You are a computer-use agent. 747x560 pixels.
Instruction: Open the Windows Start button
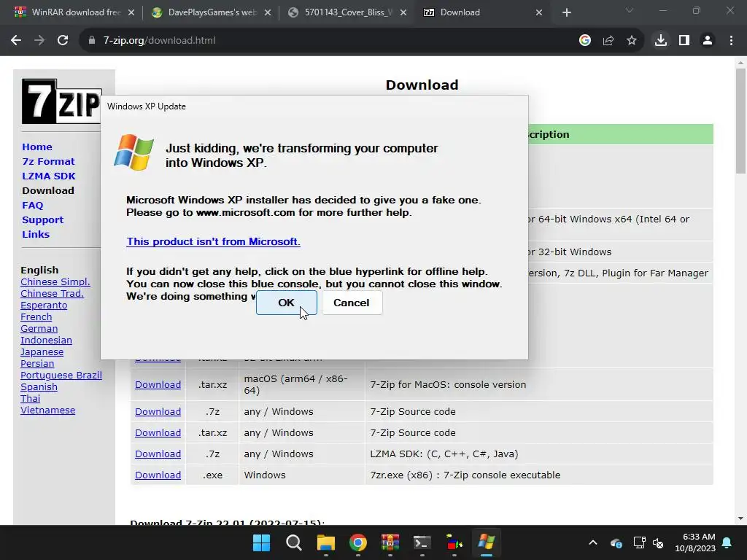pyautogui.click(x=262, y=542)
